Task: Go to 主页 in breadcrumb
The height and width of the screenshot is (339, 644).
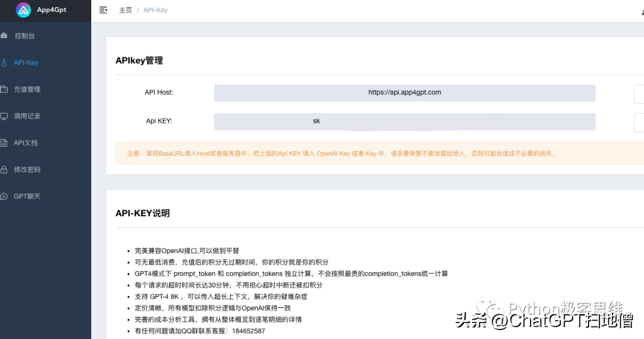Action: (125, 10)
